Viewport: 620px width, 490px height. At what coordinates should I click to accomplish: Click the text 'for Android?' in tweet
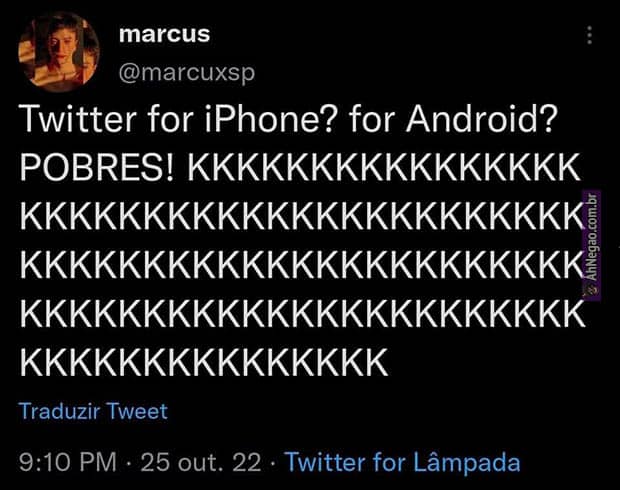tap(452, 119)
